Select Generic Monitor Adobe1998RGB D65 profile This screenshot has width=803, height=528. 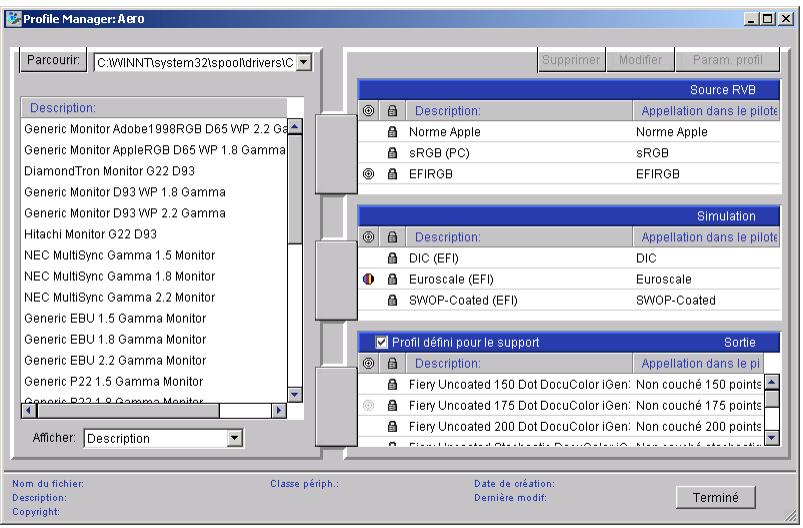[154, 129]
